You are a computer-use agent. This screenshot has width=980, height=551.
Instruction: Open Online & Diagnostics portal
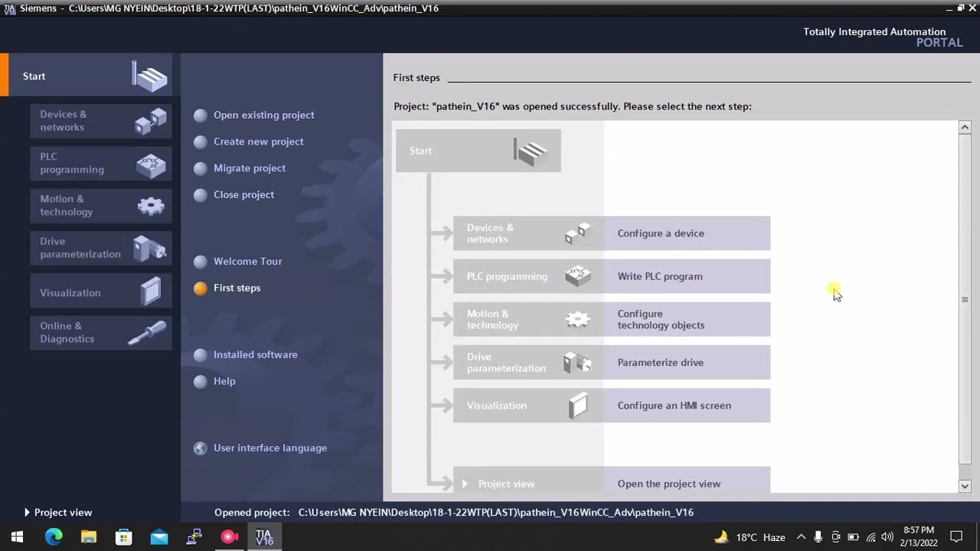coord(101,333)
